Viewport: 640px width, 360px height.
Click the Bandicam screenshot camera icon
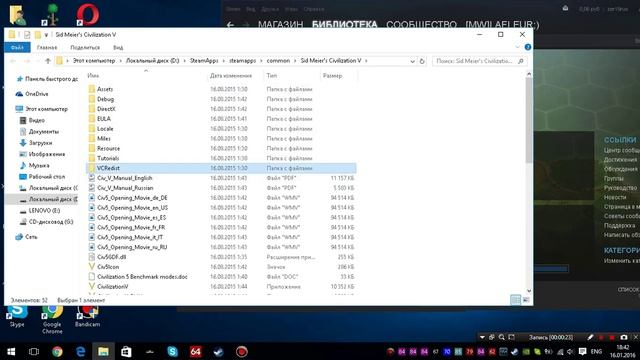[624, 337]
